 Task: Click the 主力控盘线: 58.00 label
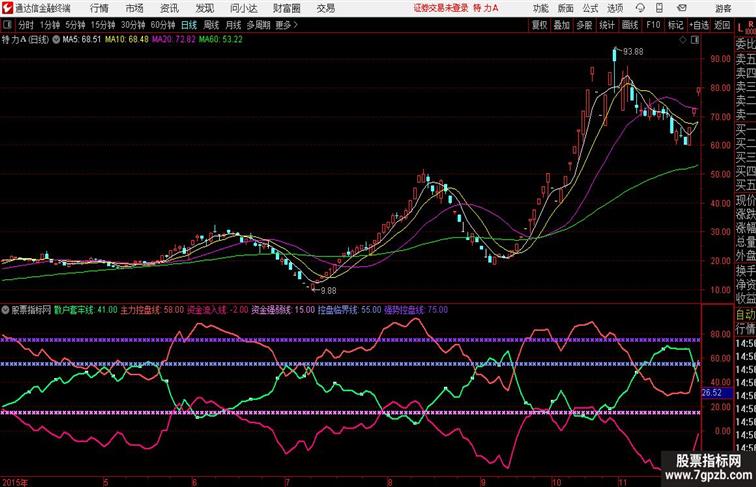[152, 310]
